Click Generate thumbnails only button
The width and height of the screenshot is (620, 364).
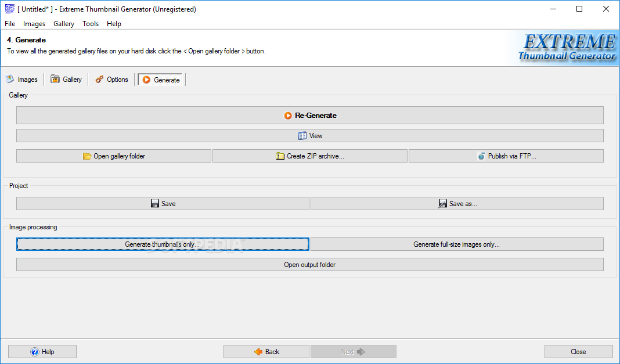163,244
